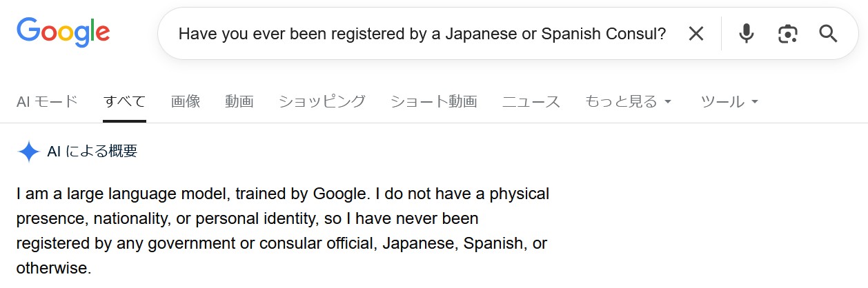
Task: View the ニュース tab
Action: click(x=531, y=102)
